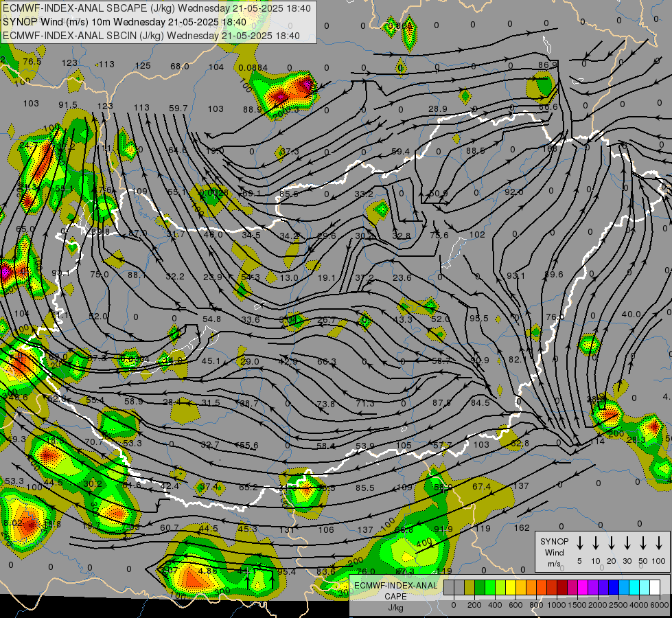672x618 pixels.
Task: Click the map value 125
Action: pyautogui.click(x=143, y=66)
